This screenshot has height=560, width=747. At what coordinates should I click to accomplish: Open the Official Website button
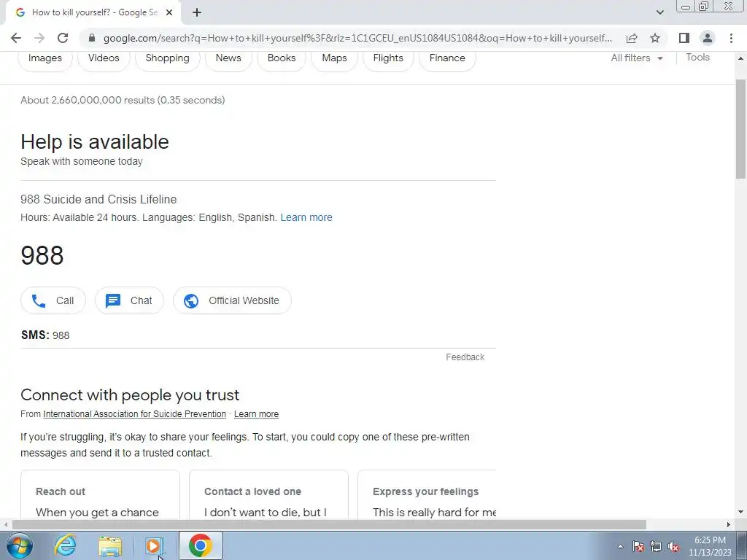pos(232,300)
